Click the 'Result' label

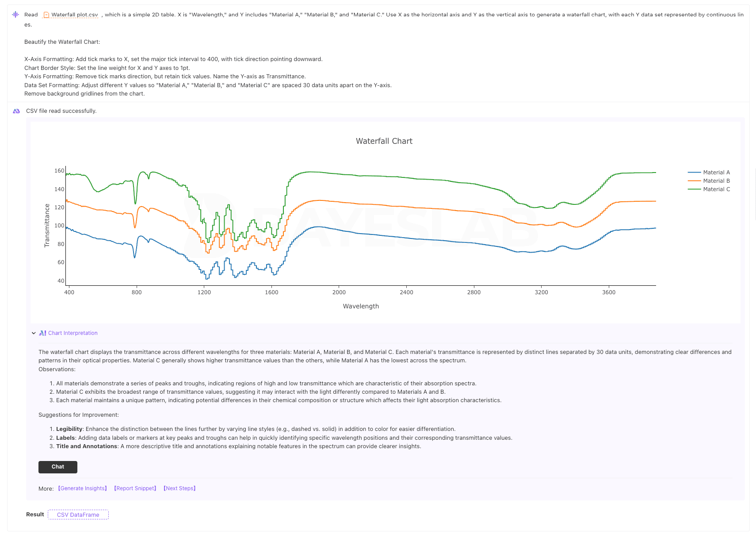(x=35, y=515)
